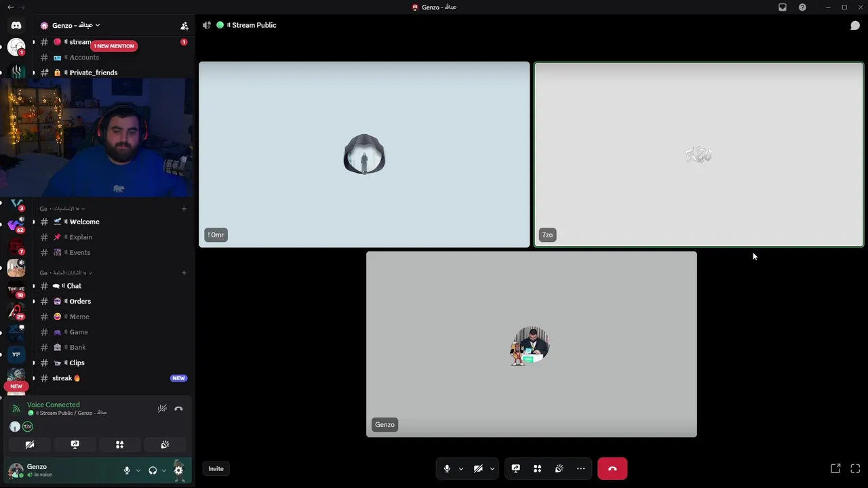Viewport: 868px width, 488px height.
Task: Open more options ellipsis in call toolbar
Action: click(581, 468)
